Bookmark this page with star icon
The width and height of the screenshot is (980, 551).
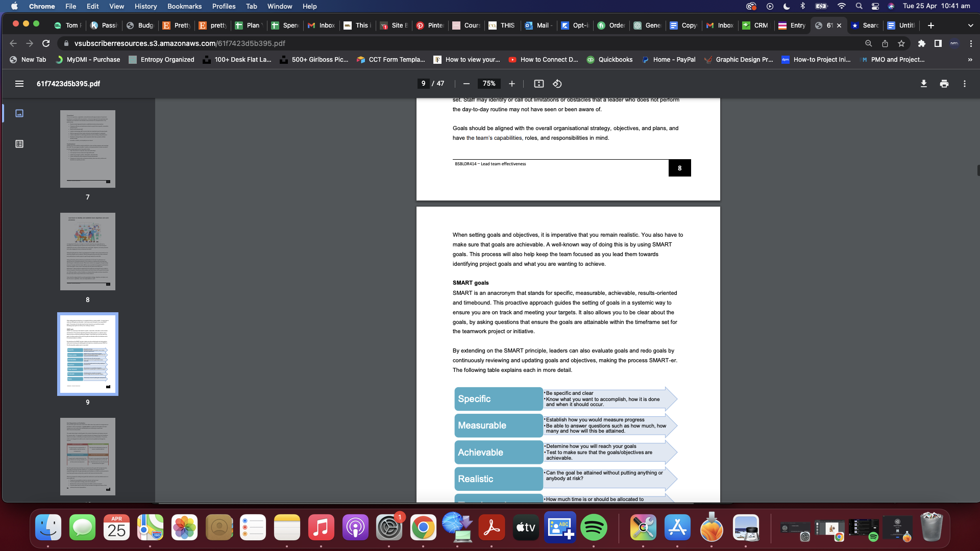tap(901, 43)
